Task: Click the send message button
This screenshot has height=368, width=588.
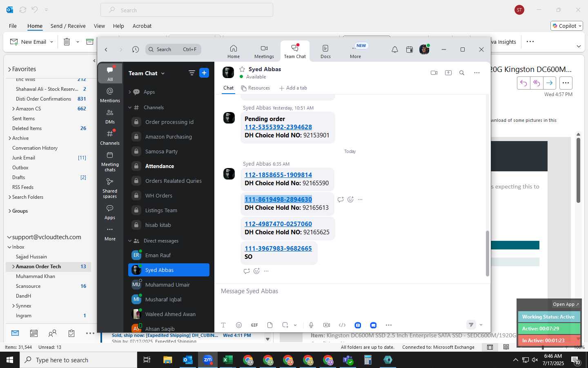Action: point(471,325)
